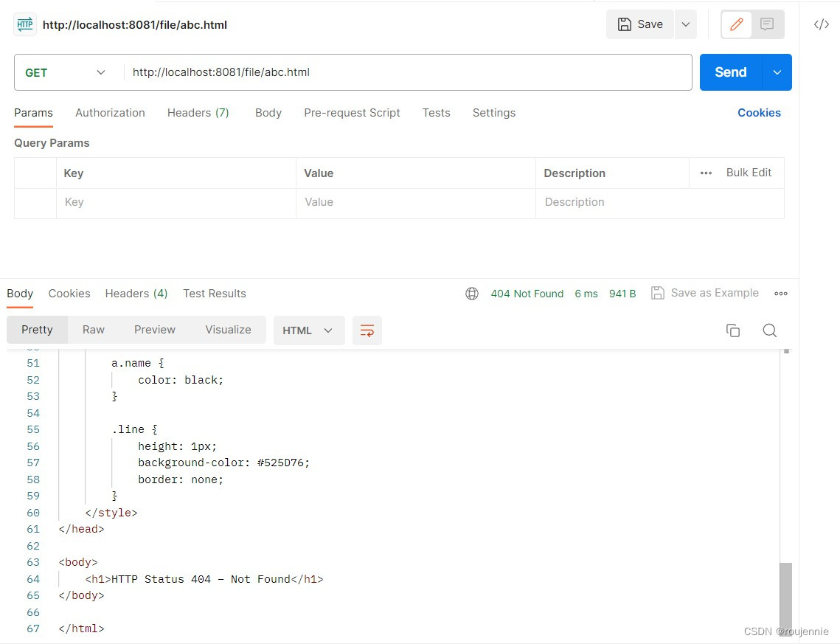
Task: Click Save as Example with the floppy icon
Action: coord(704,293)
